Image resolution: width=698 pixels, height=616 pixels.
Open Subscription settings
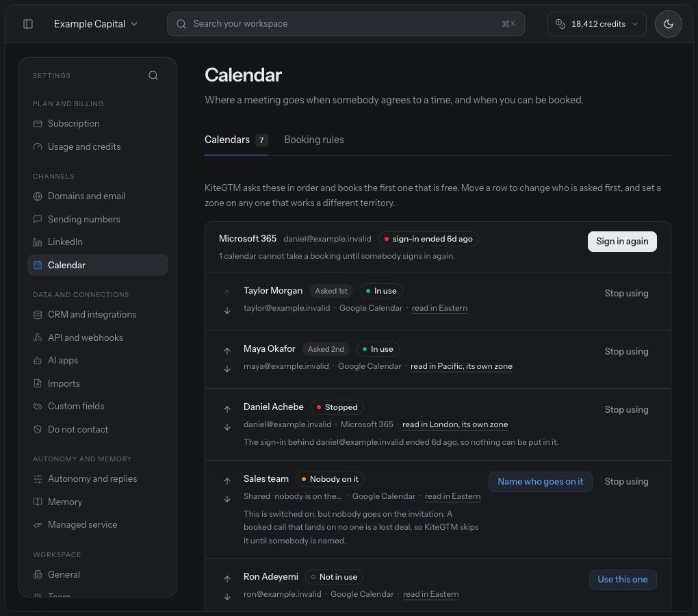point(97,123)
